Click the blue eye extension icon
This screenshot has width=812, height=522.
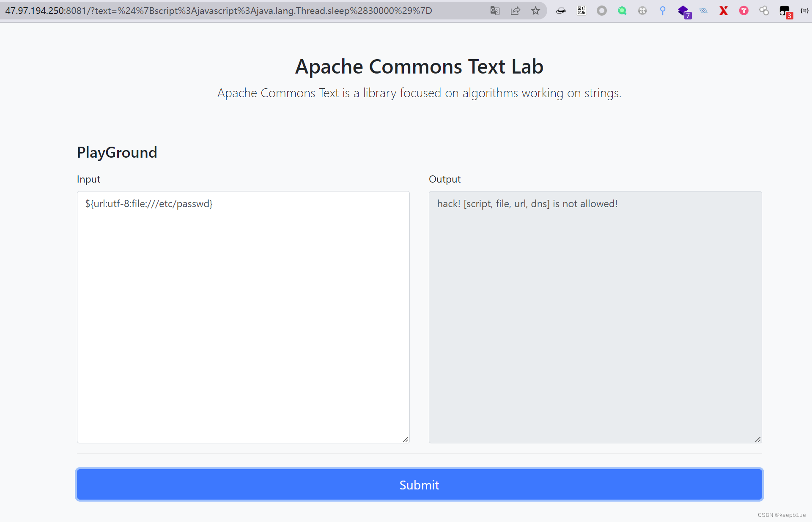[703, 11]
